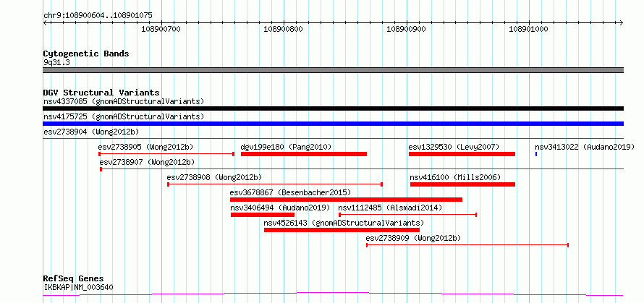Image resolution: width=644 pixels, height=303 pixels.
Task: Click the nsv4175725 blue variant bar
Action: [x=333, y=124]
